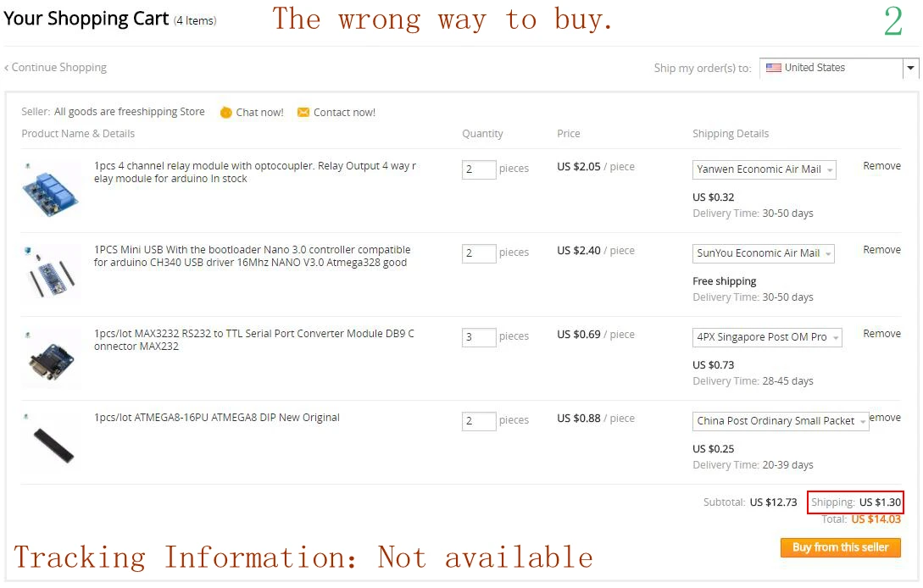Click the US $2.40 per piece price
Image resolution: width=923 pixels, height=588 pixels.
tap(579, 251)
